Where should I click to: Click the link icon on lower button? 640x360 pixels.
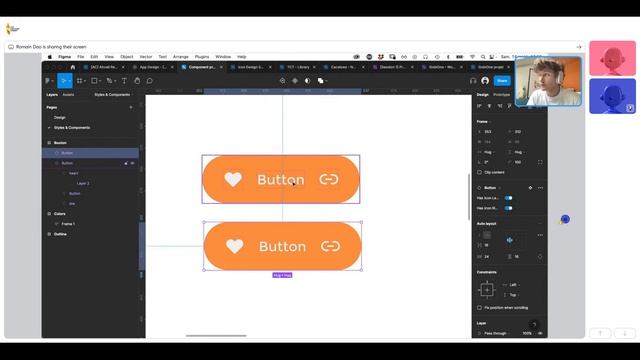tap(330, 246)
